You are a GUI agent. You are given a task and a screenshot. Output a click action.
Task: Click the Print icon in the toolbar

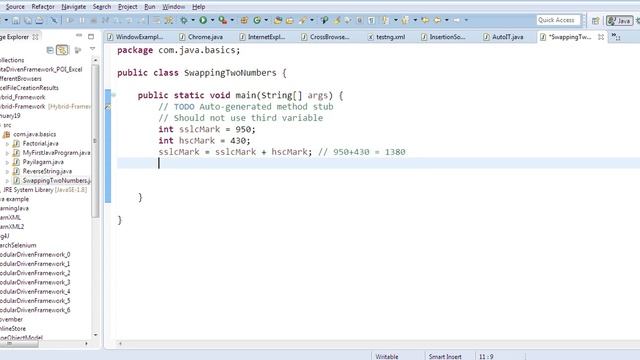coord(39,20)
